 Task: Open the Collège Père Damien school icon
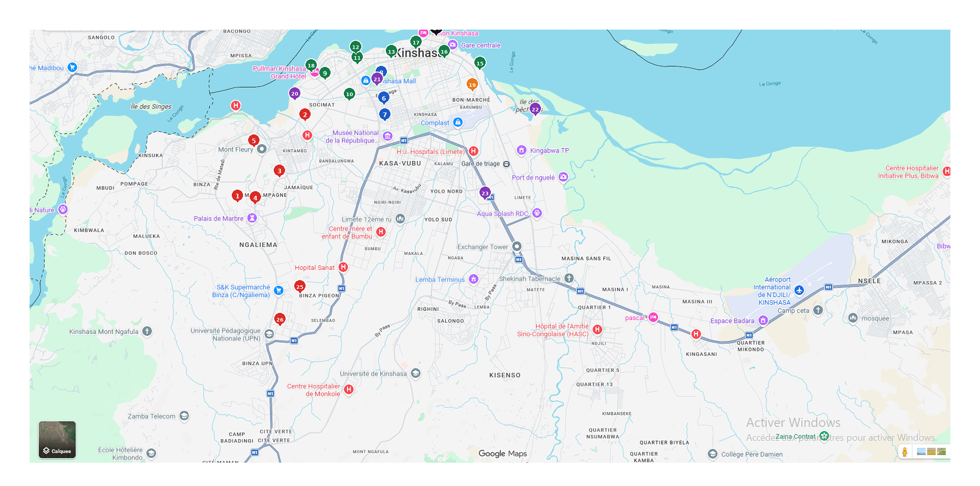click(713, 454)
